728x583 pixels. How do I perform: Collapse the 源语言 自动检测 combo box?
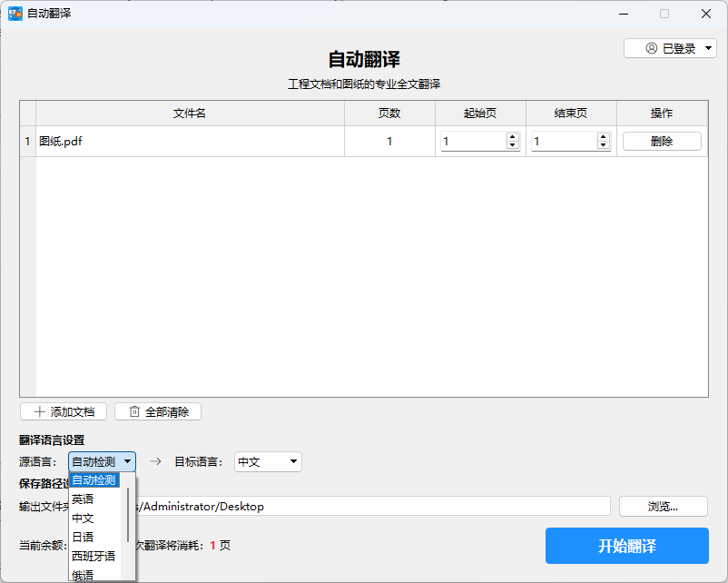coord(102,461)
